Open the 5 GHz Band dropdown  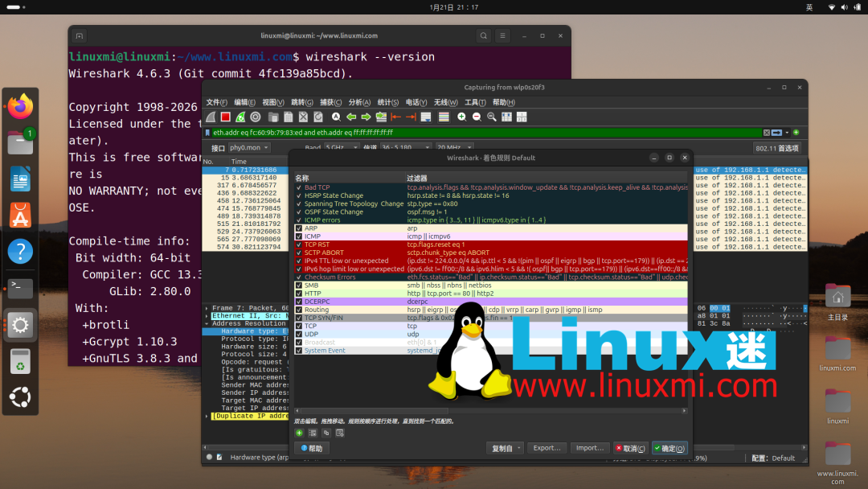[338, 147]
